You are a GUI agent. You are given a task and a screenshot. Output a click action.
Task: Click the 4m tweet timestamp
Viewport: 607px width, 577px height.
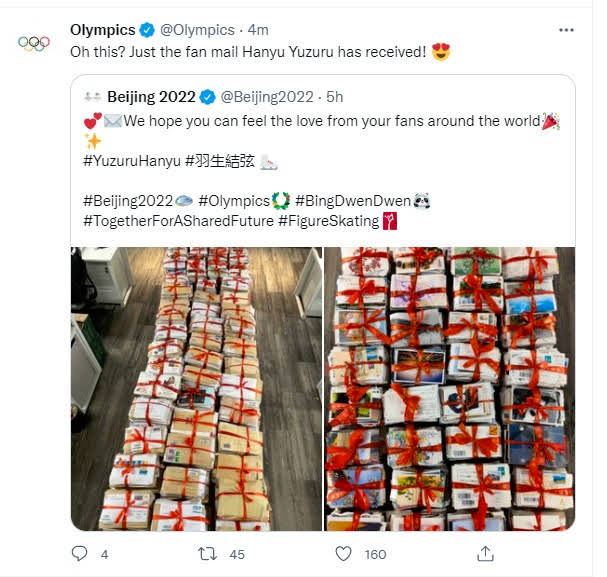coord(261,31)
